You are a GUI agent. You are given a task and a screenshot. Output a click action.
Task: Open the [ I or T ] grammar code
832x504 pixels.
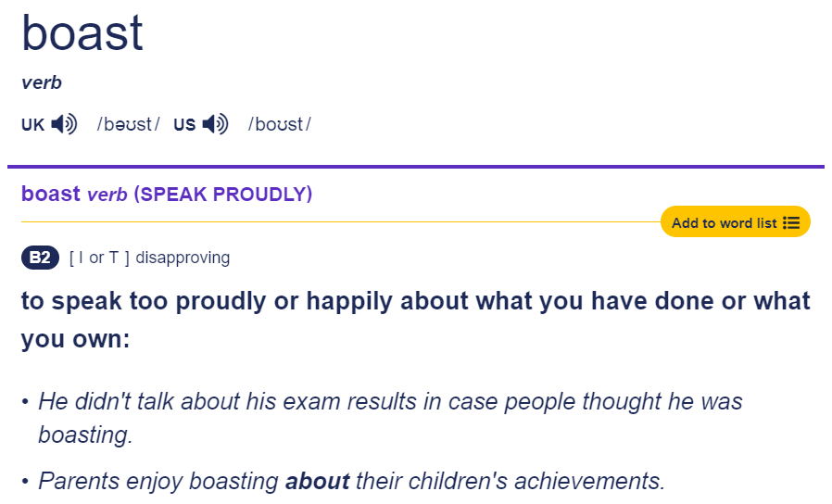[99, 258]
